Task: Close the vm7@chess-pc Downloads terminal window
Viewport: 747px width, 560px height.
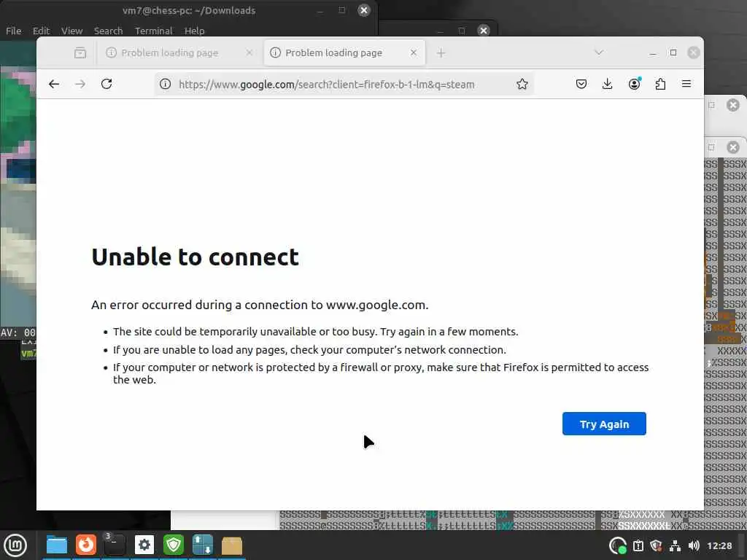Action: point(364,10)
